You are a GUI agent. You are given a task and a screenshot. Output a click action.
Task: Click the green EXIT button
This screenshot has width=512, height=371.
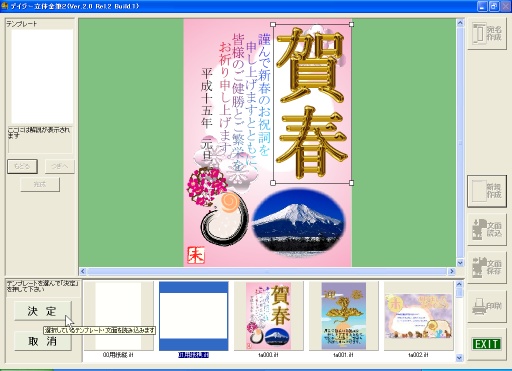pos(487,344)
